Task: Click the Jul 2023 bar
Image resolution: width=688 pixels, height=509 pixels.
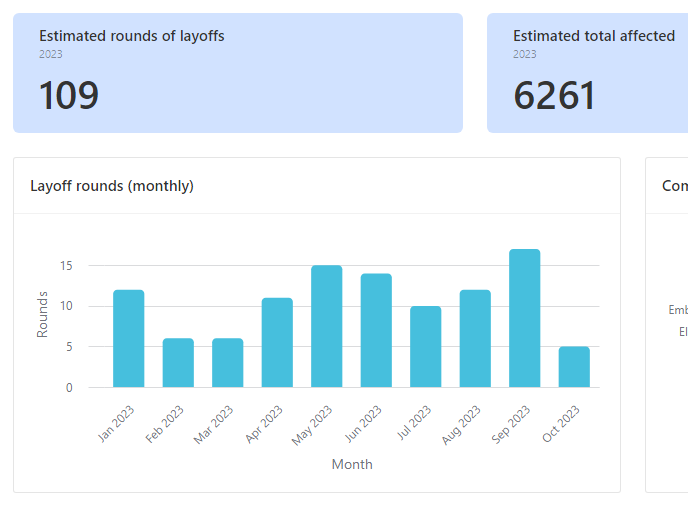Action: click(x=425, y=347)
